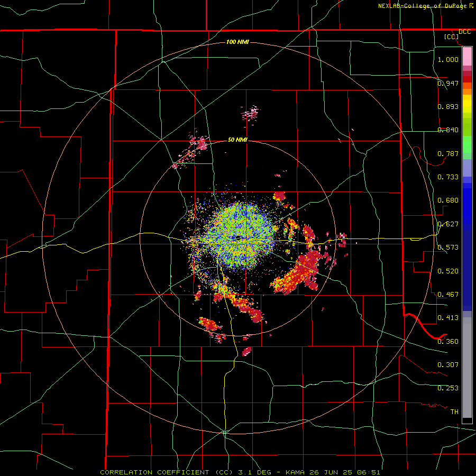
Task: Click the [CC] legend heading
Action: (x=451, y=36)
